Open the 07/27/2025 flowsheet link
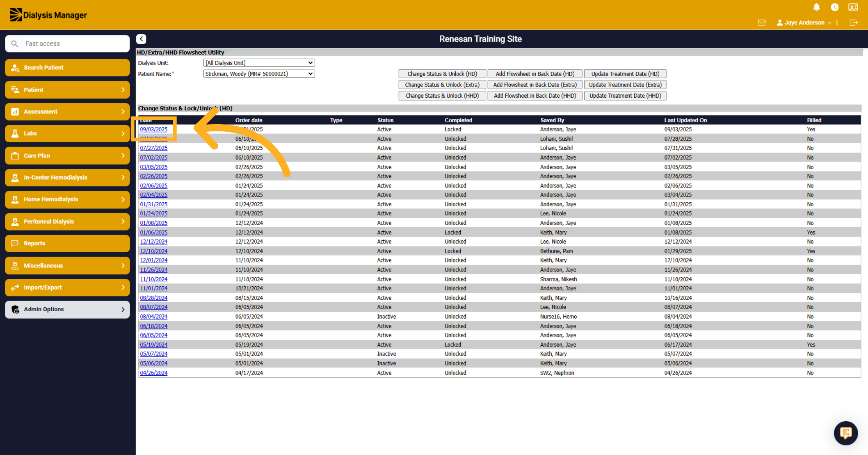The width and height of the screenshot is (868, 455). click(x=154, y=148)
